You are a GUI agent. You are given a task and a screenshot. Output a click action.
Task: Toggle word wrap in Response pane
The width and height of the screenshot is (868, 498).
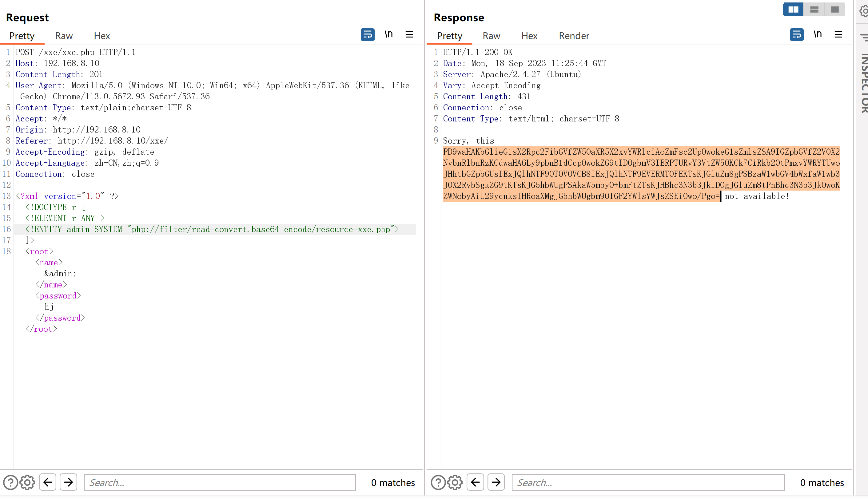pyautogui.click(x=796, y=34)
